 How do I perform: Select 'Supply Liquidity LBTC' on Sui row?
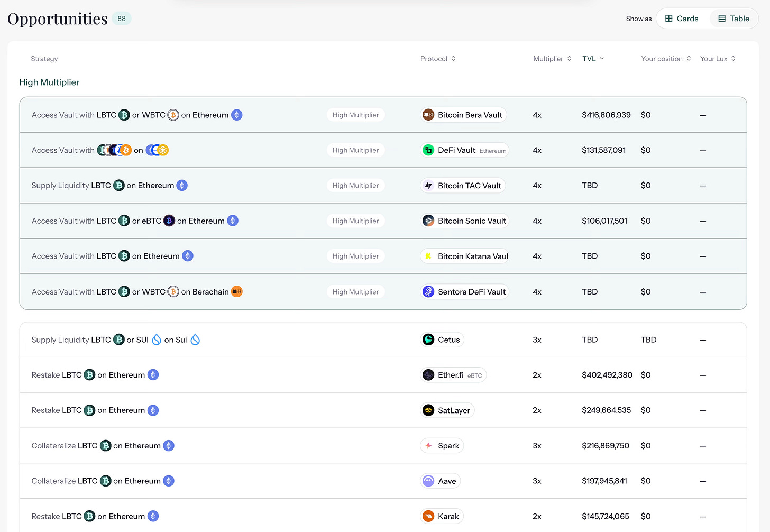coord(383,340)
